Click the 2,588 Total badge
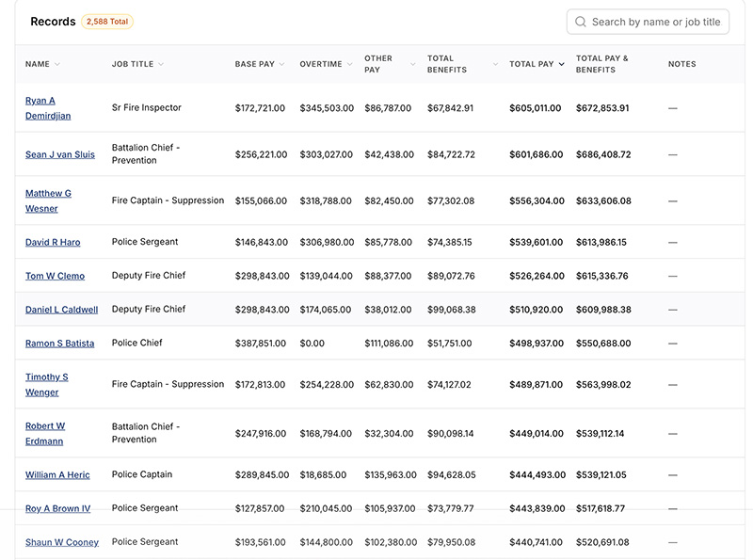The image size is (753, 560). pos(107,22)
